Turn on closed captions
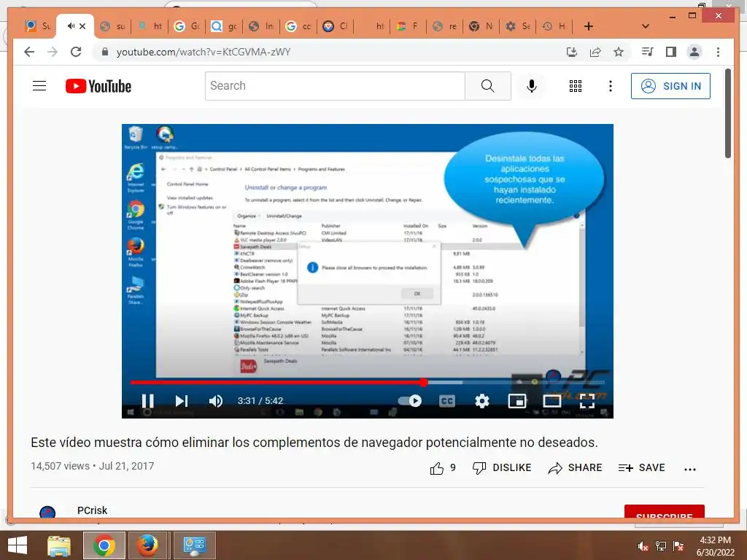Viewport: 747px width, 560px height. 447,401
